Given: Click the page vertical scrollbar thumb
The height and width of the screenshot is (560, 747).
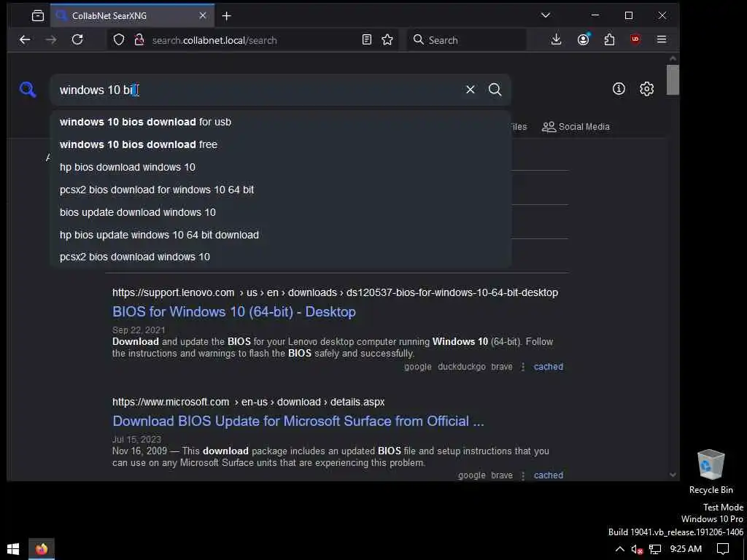Looking at the screenshot, I should point(673,80).
